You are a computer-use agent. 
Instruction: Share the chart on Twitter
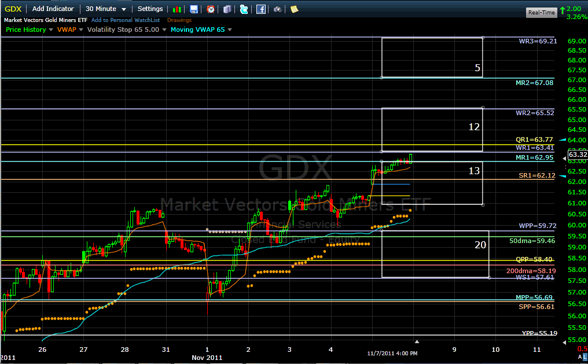click(x=244, y=9)
